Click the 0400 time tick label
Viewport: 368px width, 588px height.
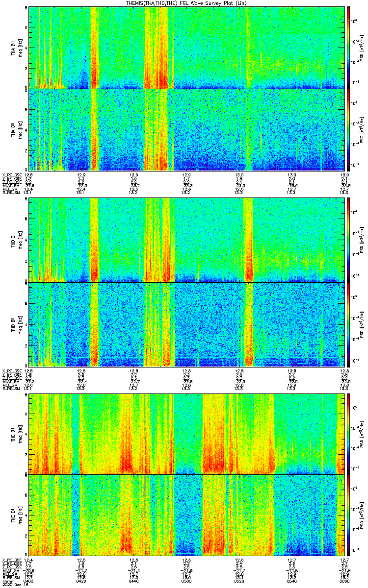tap(28, 581)
